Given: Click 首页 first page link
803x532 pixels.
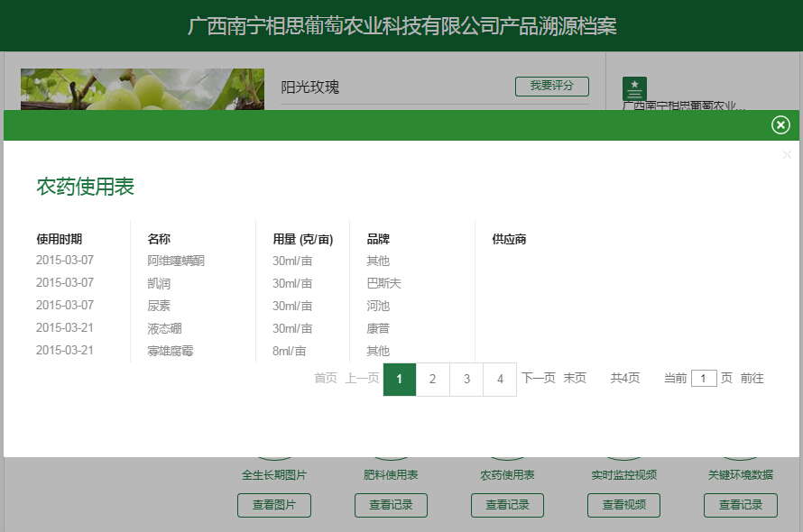Looking at the screenshot, I should click(x=326, y=379).
